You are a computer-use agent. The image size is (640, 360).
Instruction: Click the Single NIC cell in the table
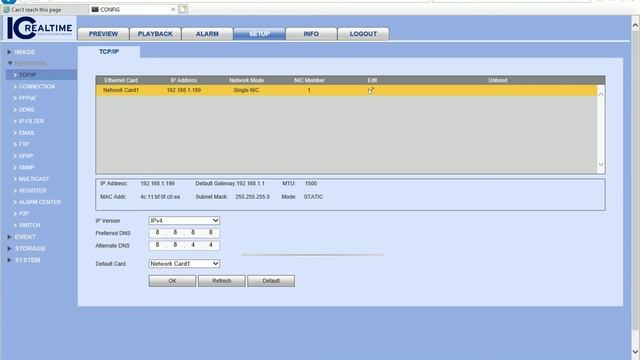tap(246, 90)
